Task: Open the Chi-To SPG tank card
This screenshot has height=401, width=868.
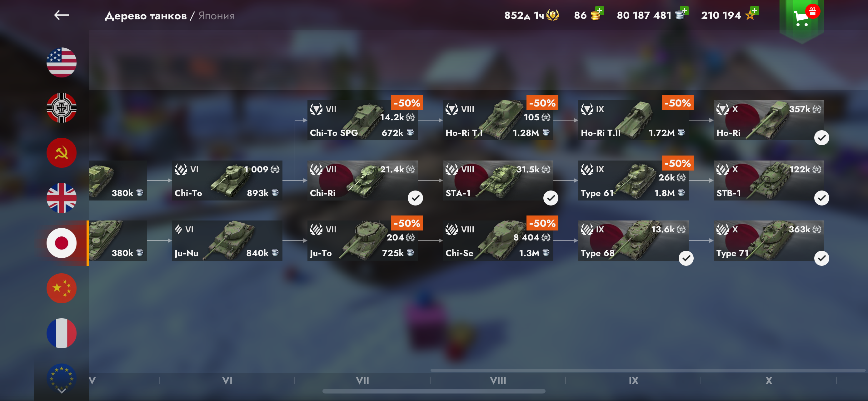Action: (362, 120)
